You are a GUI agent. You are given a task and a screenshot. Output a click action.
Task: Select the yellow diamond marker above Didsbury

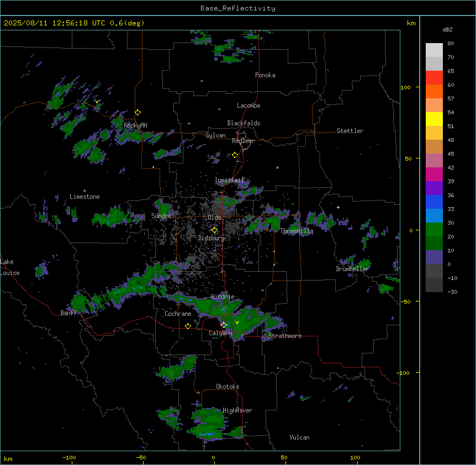[x=214, y=230]
